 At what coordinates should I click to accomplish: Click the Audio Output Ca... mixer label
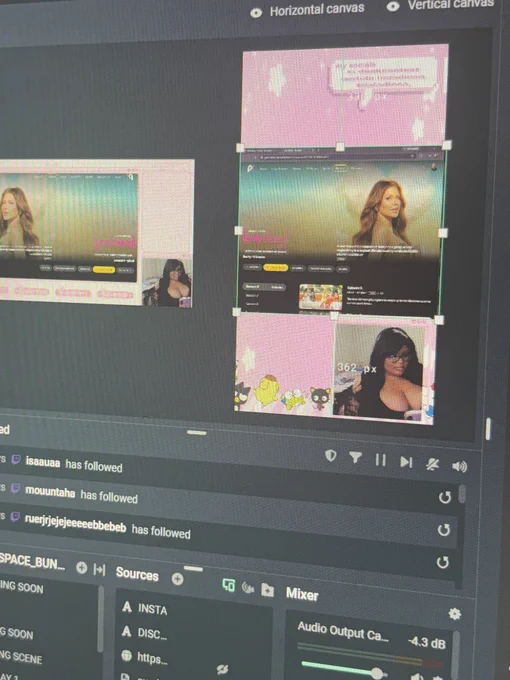tap(343, 631)
